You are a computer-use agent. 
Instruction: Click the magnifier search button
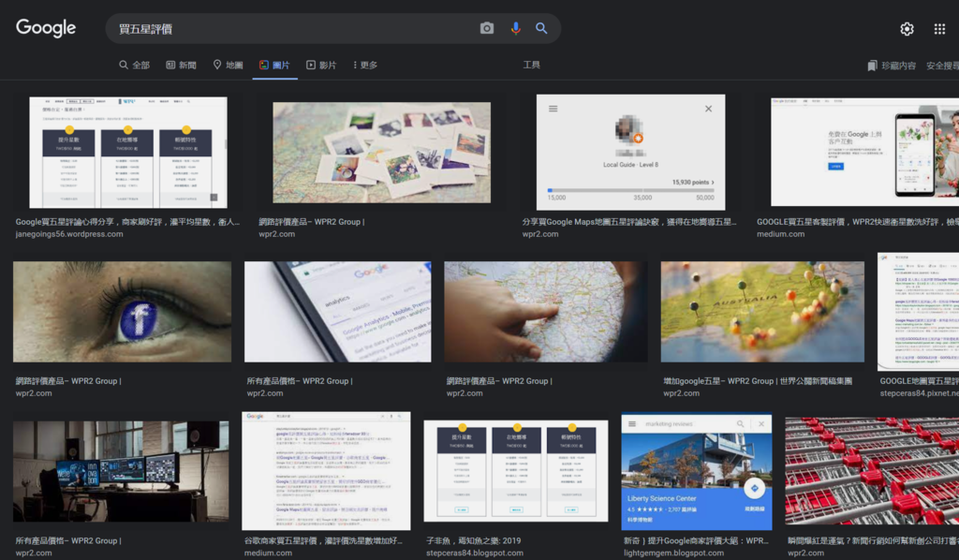pyautogui.click(x=541, y=28)
